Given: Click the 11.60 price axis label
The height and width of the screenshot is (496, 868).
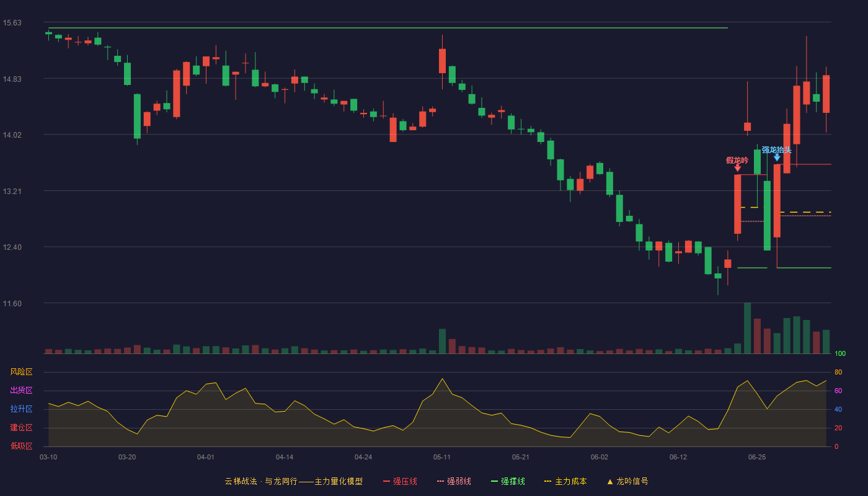Looking at the screenshot, I should pyautogui.click(x=12, y=304).
